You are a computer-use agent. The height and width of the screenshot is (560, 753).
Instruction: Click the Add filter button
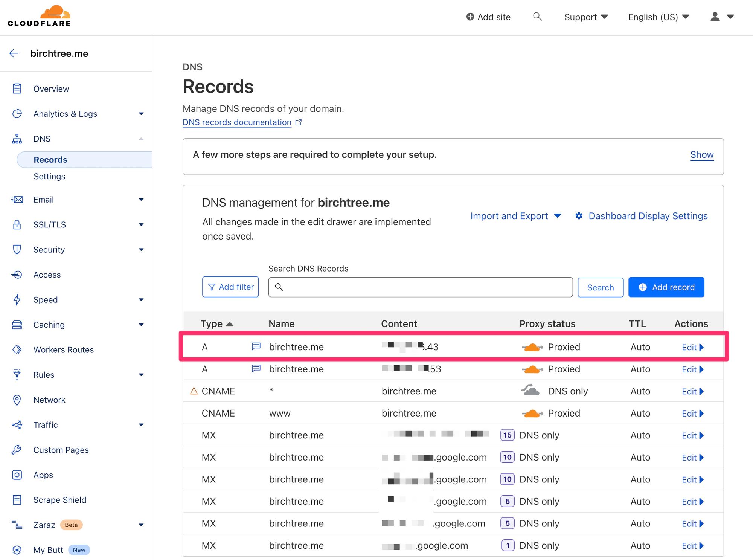(230, 287)
